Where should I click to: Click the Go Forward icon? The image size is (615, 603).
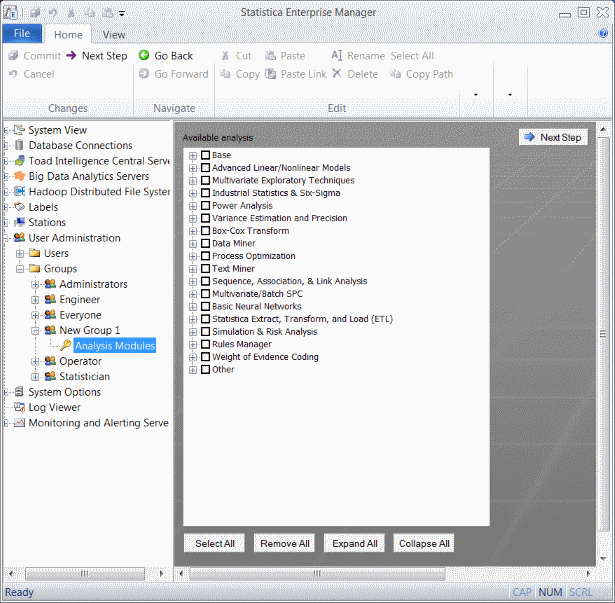(x=144, y=73)
